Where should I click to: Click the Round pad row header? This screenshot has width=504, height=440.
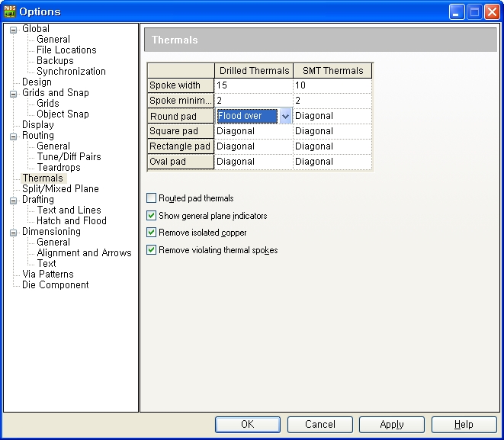[x=181, y=116]
